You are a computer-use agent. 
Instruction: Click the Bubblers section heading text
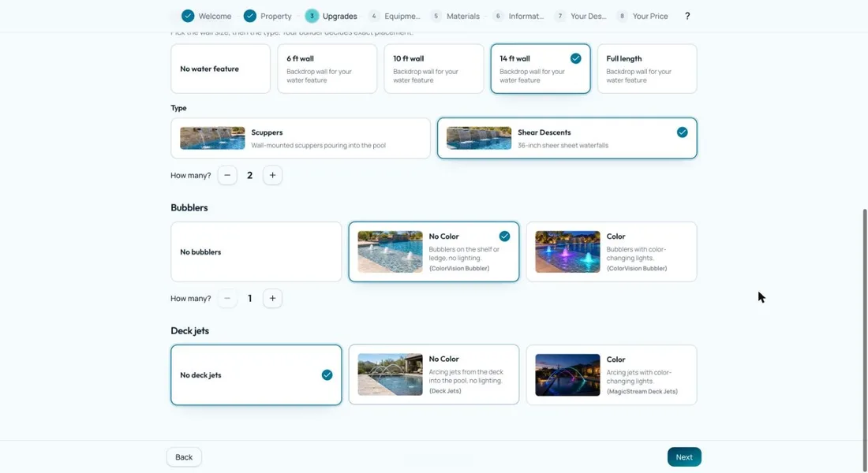click(x=189, y=207)
